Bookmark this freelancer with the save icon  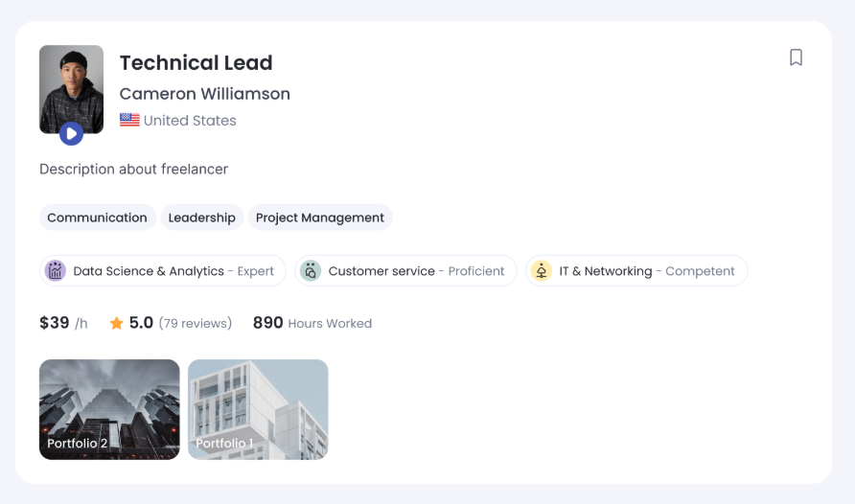796,57
